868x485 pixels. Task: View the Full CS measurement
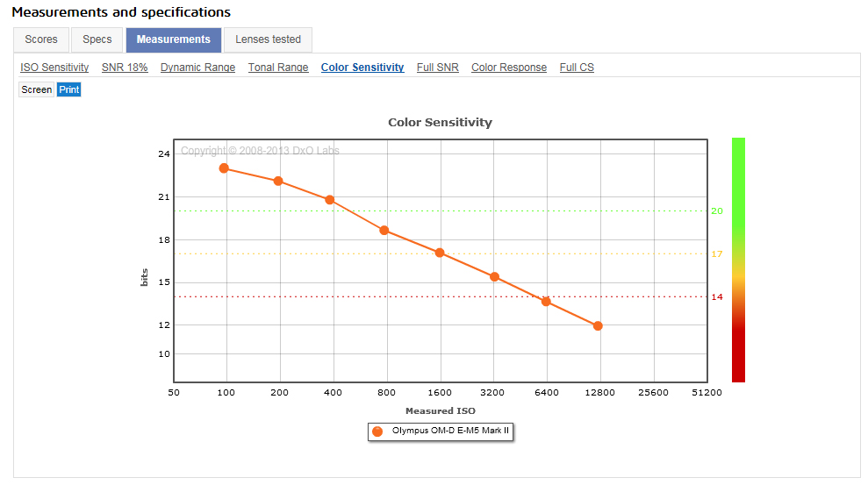(577, 68)
